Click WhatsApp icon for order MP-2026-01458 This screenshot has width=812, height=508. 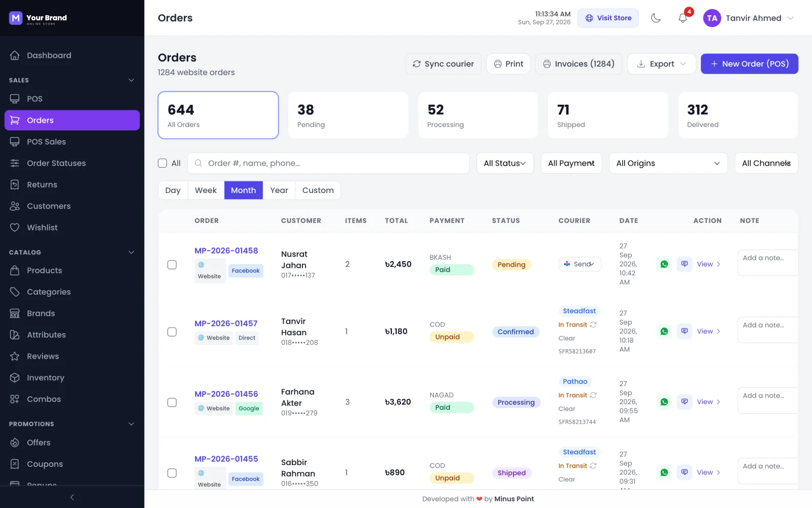(664, 264)
